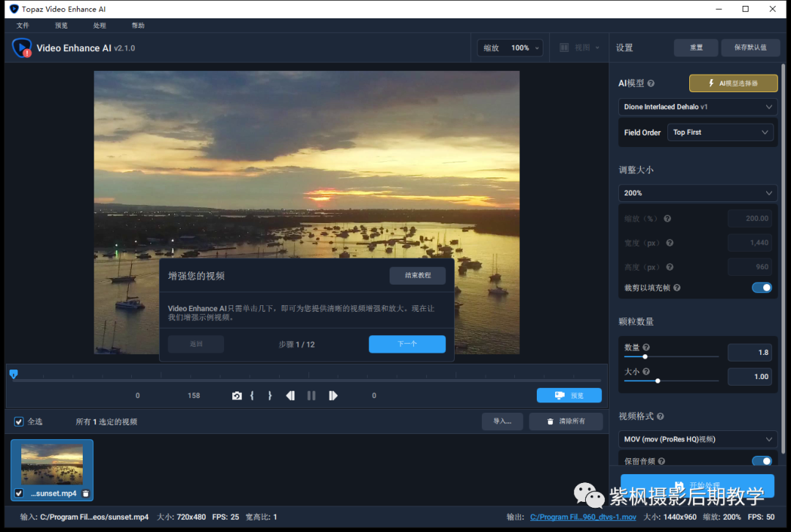The height and width of the screenshot is (532, 791).
Task: Toggle the 裁剪以填充帧 switch
Action: (762, 288)
